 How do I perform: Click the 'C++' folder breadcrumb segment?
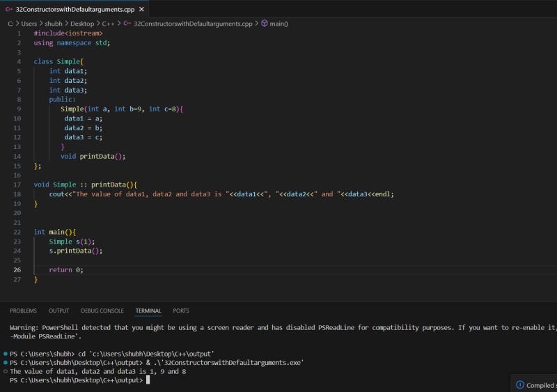[x=108, y=24]
